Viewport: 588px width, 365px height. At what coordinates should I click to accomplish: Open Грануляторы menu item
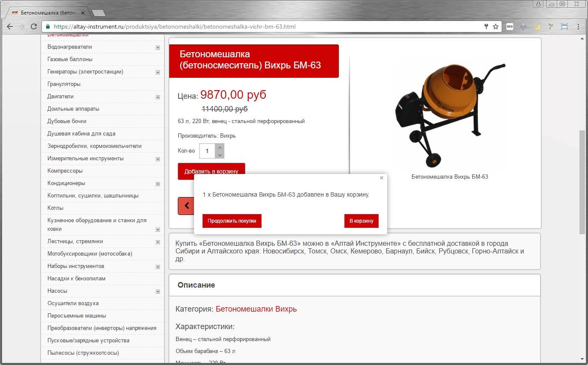click(x=64, y=84)
